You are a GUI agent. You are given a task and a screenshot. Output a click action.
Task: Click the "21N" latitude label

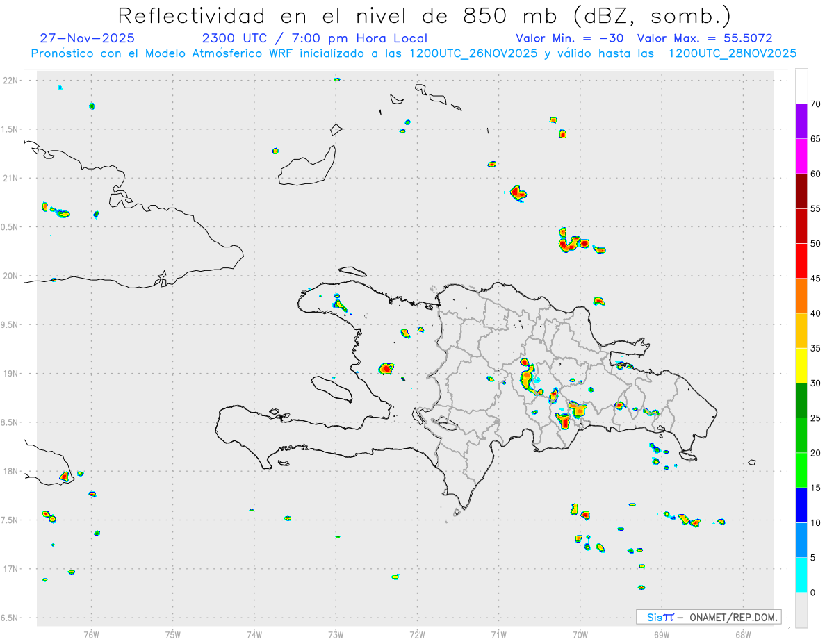pos(12,178)
